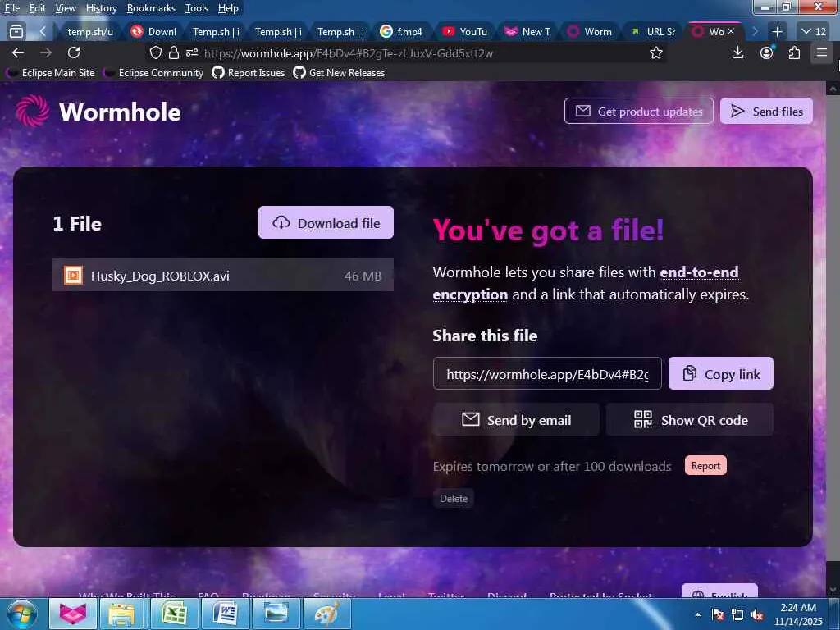Open Report Issues bookmark

[x=249, y=73]
